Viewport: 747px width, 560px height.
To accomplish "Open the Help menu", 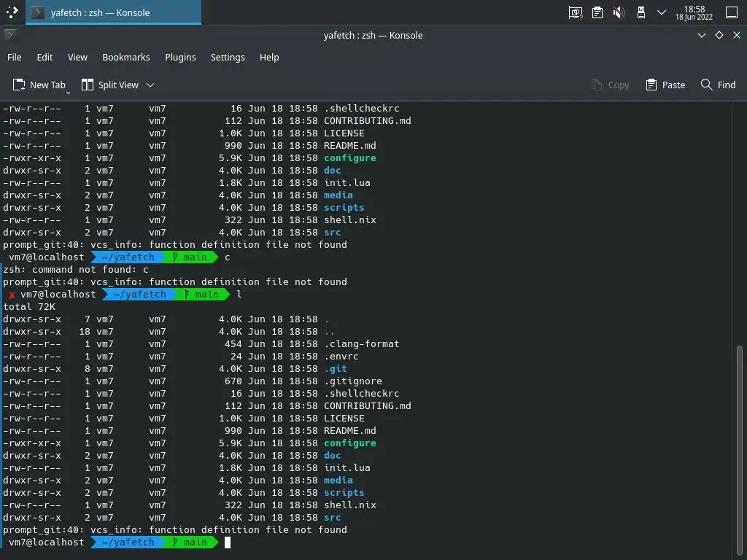I will point(269,57).
